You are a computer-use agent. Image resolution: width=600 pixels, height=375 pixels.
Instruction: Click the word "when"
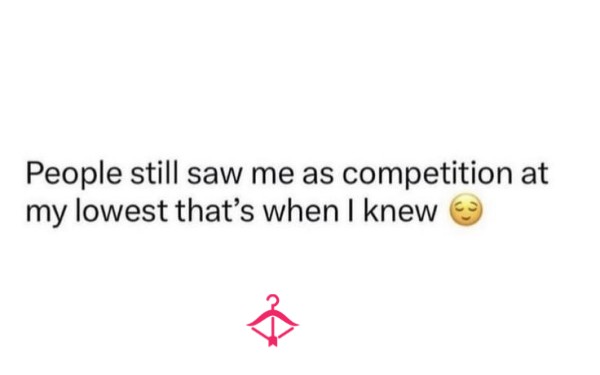[301, 210]
